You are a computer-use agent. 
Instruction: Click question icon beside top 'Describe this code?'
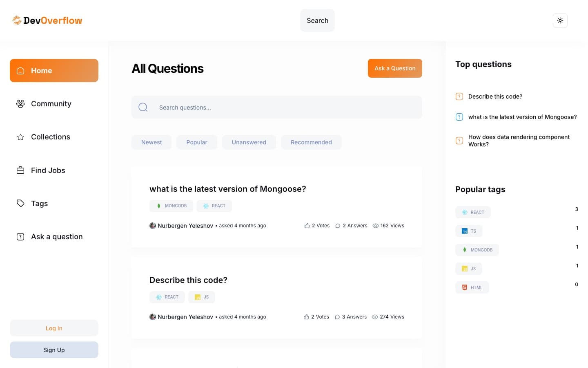tap(459, 96)
